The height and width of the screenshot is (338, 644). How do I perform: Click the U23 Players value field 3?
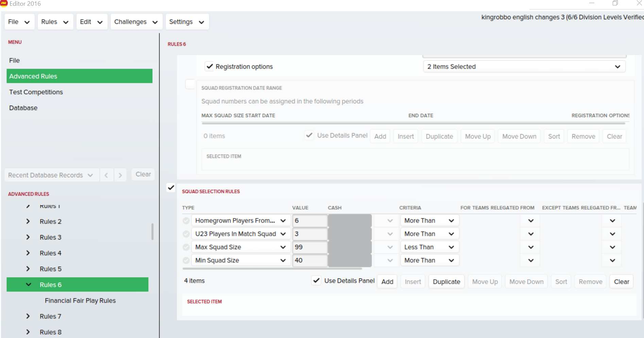(x=310, y=234)
